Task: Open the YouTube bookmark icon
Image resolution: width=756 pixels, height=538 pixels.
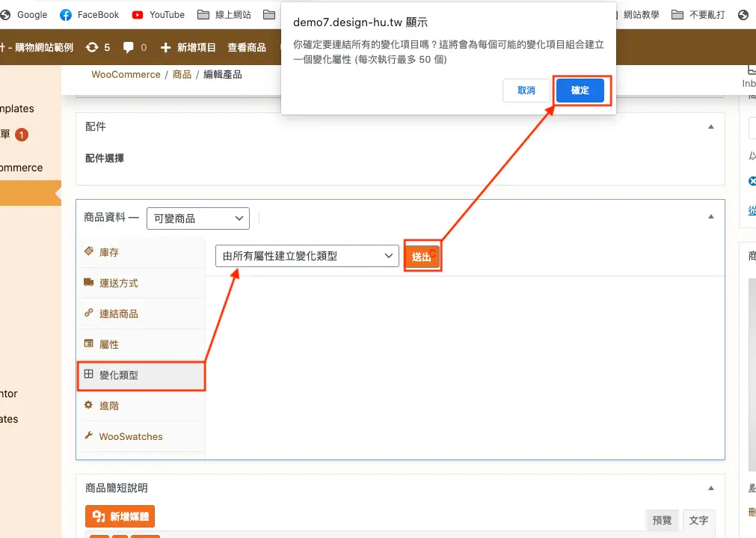Action: point(138,15)
